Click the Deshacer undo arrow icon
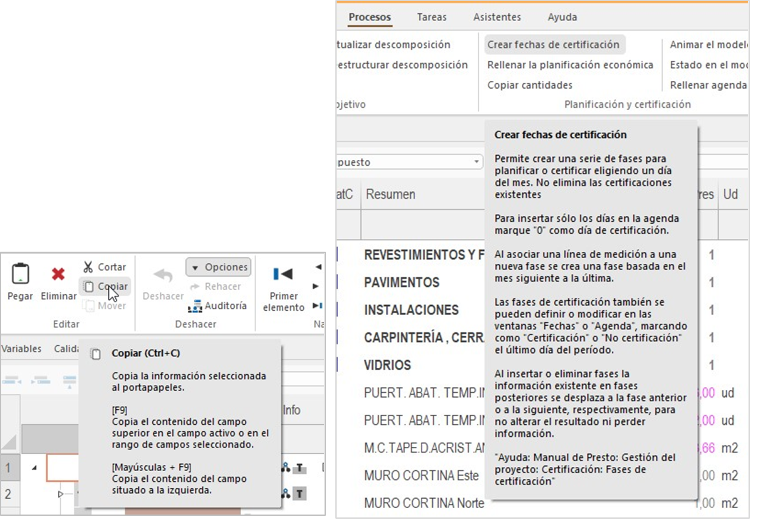766x532 pixels. [163, 275]
